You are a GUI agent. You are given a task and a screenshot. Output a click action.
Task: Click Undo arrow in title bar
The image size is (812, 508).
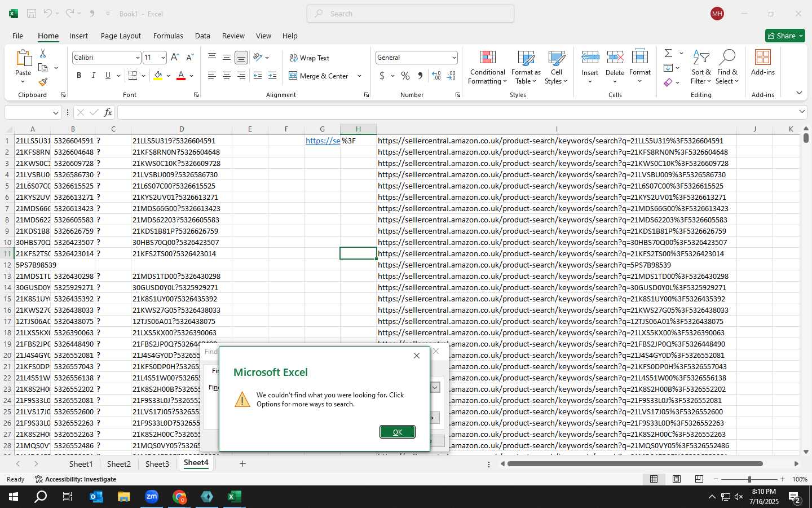point(48,14)
